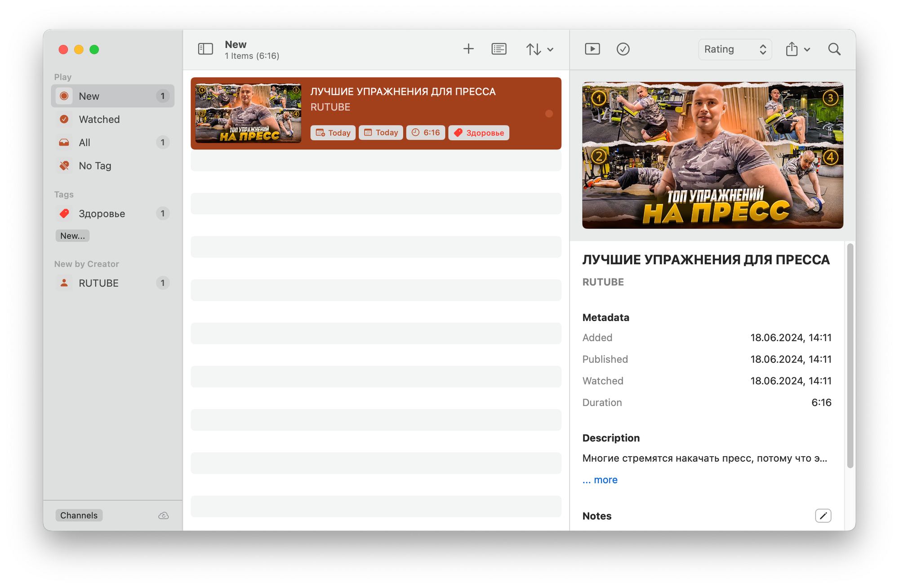
Task: Click the edit notes pencil icon
Action: (x=823, y=516)
